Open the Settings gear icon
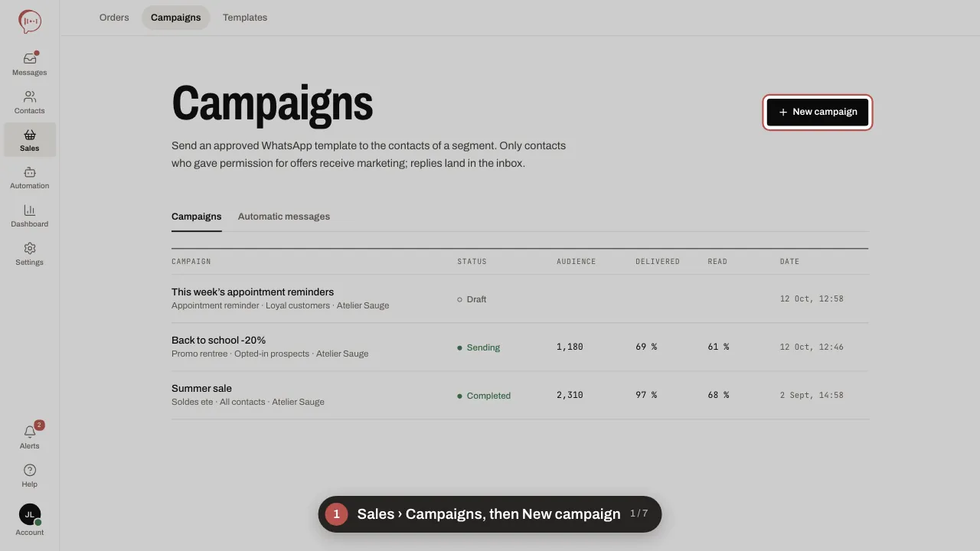The image size is (980, 551). click(30, 248)
